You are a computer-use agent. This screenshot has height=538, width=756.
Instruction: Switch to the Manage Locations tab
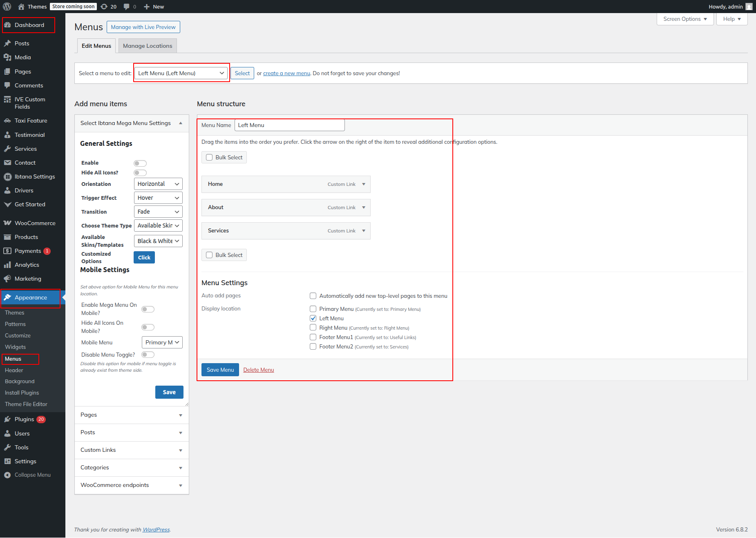click(x=148, y=46)
